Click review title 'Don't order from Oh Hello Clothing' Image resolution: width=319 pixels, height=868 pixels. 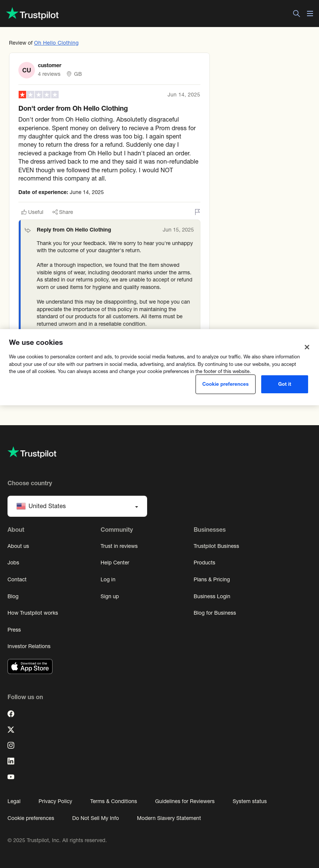click(73, 108)
